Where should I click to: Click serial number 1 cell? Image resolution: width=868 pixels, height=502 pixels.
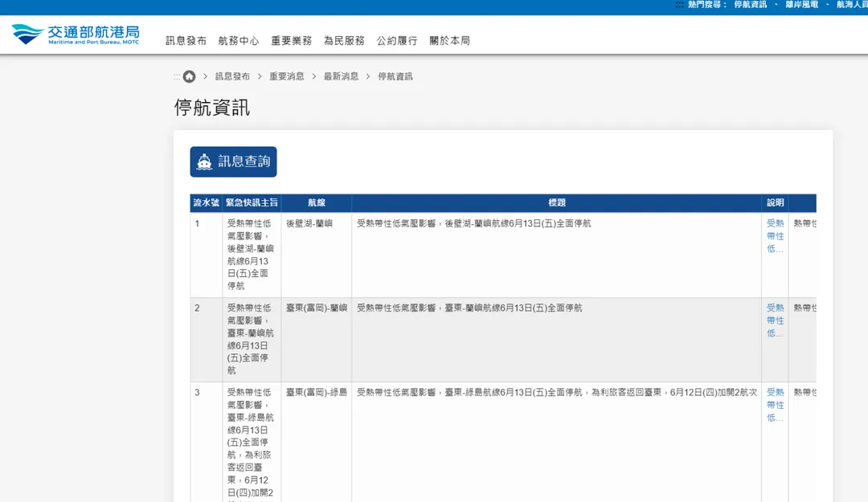206,255
